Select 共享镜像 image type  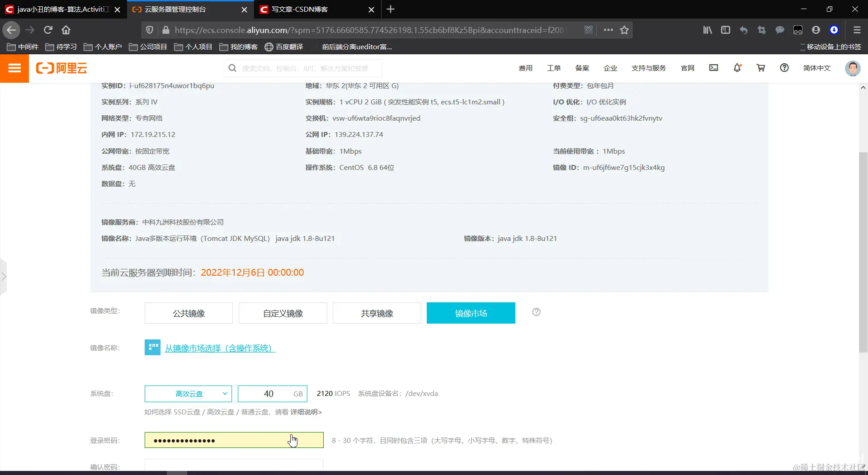click(x=377, y=313)
